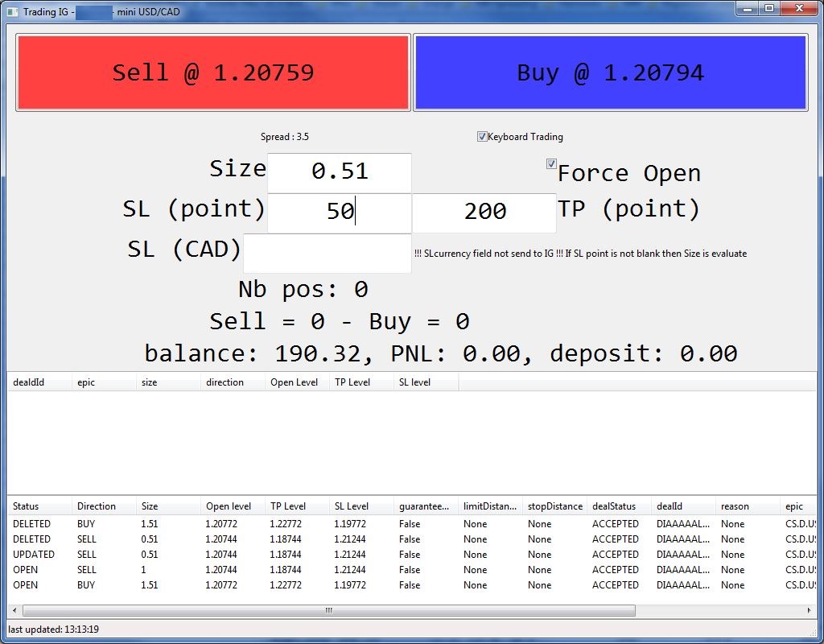Screen dimensions: 824x644
Task: Click the balance: 190.32 summary line
Action: [441, 353]
